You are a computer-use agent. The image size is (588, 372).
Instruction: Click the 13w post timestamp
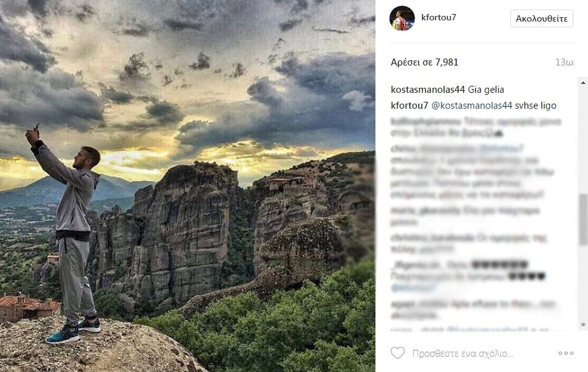[x=564, y=62]
